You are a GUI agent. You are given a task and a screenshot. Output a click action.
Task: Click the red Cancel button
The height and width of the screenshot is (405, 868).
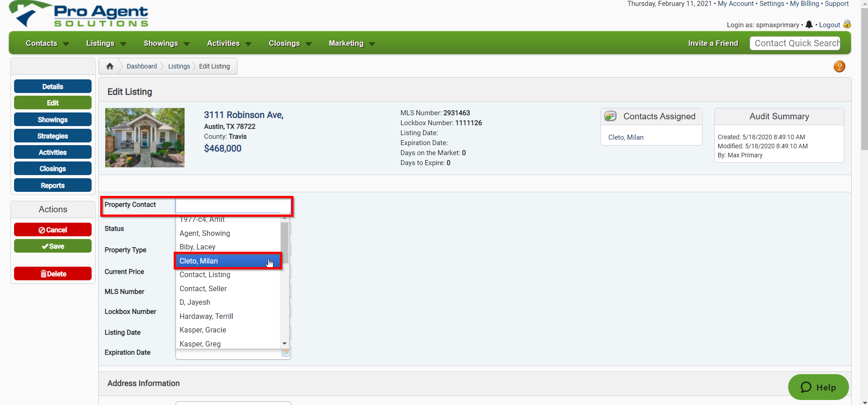tap(53, 230)
